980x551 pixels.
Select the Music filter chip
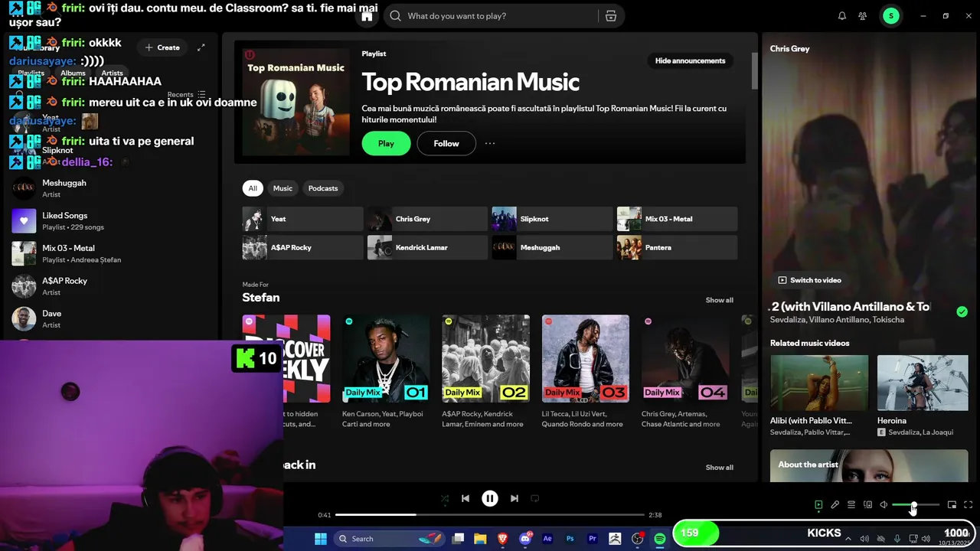click(283, 188)
